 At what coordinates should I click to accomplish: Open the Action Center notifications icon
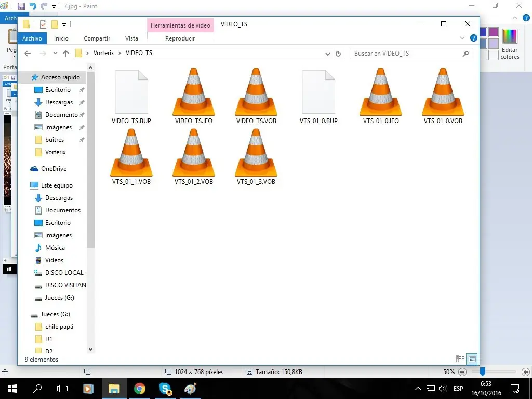coord(515,389)
